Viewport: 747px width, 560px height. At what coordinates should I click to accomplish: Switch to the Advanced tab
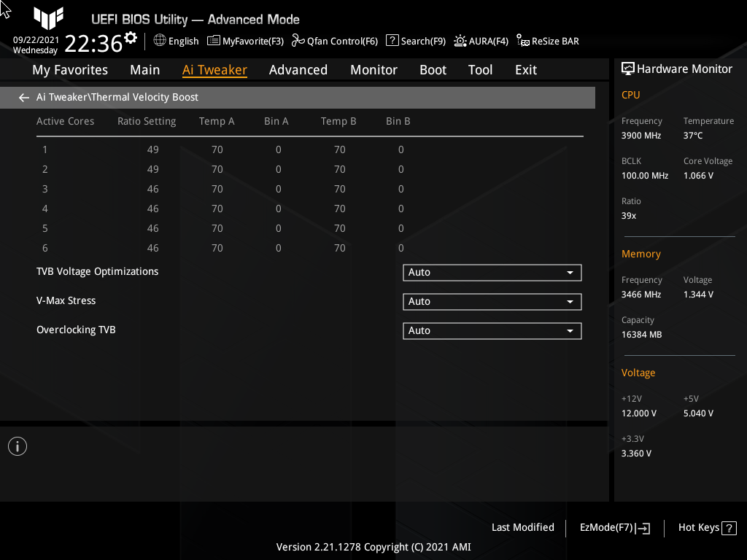point(298,70)
